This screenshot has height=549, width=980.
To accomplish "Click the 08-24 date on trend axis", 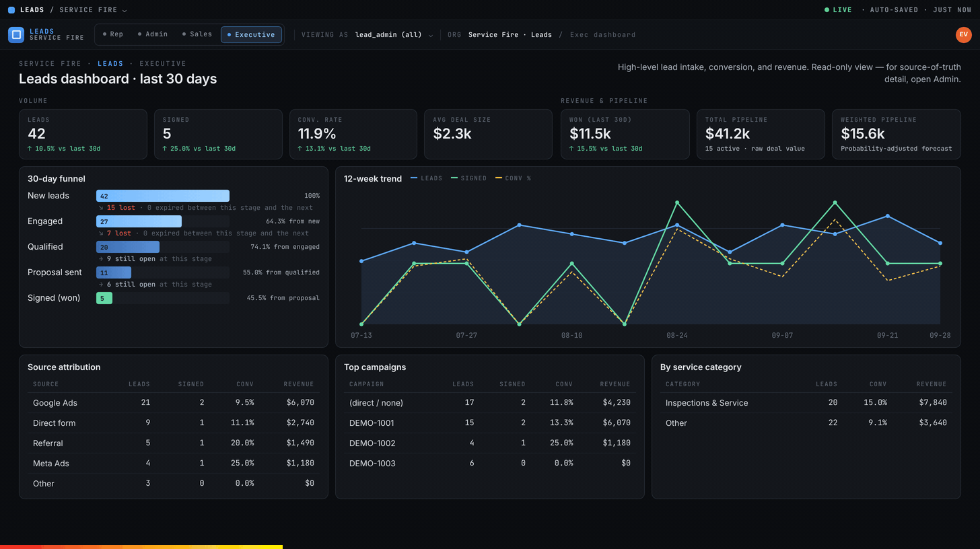I will coord(677,335).
